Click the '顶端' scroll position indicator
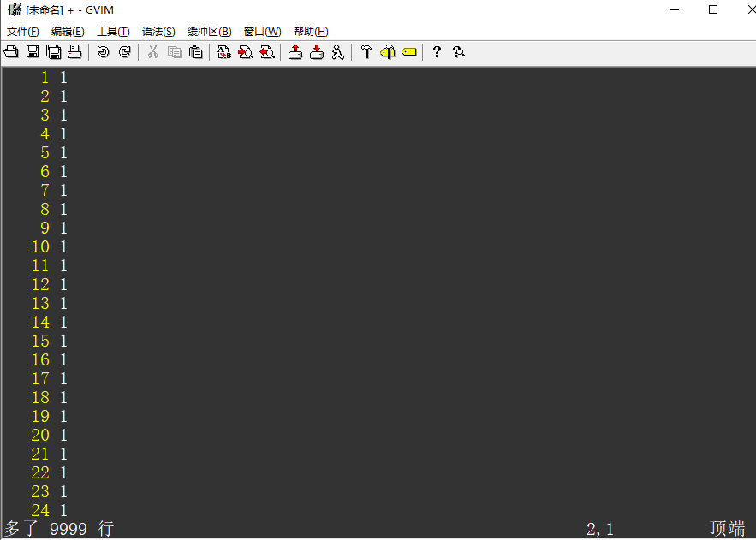The width and height of the screenshot is (756, 540). click(727, 528)
